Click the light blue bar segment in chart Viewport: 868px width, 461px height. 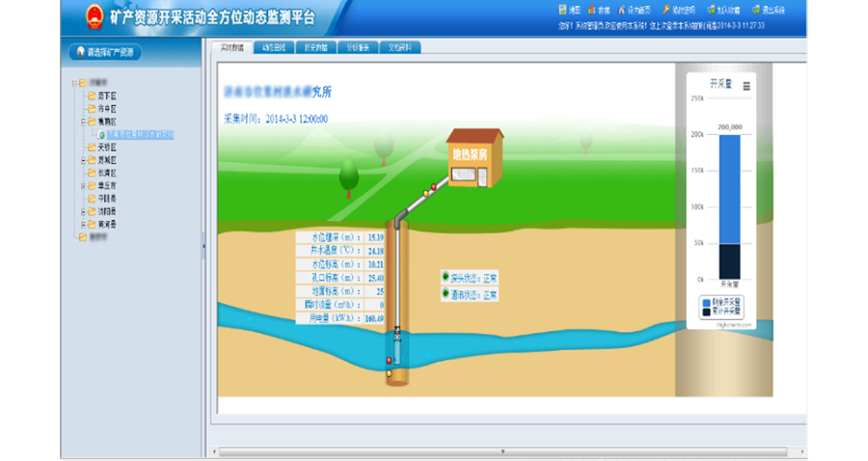tap(731, 188)
